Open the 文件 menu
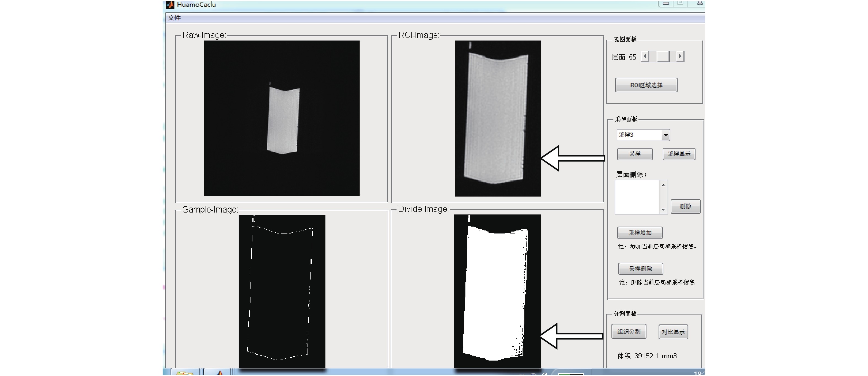 click(174, 18)
